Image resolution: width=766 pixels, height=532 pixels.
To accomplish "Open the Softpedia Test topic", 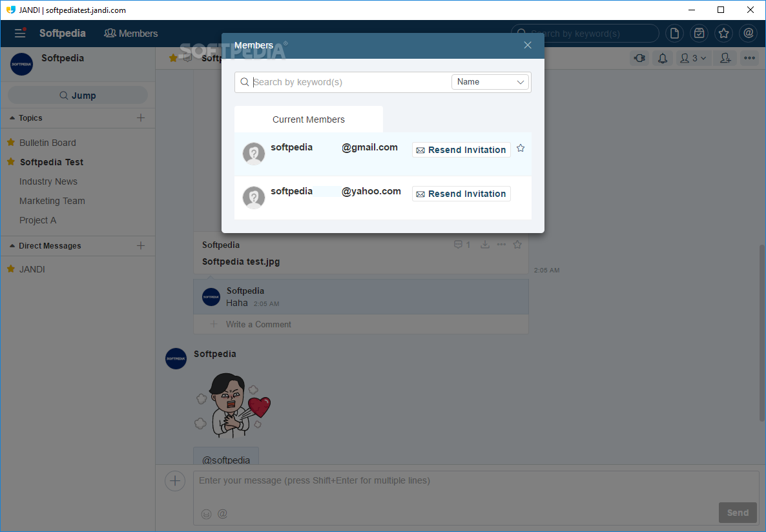I will (x=52, y=162).
